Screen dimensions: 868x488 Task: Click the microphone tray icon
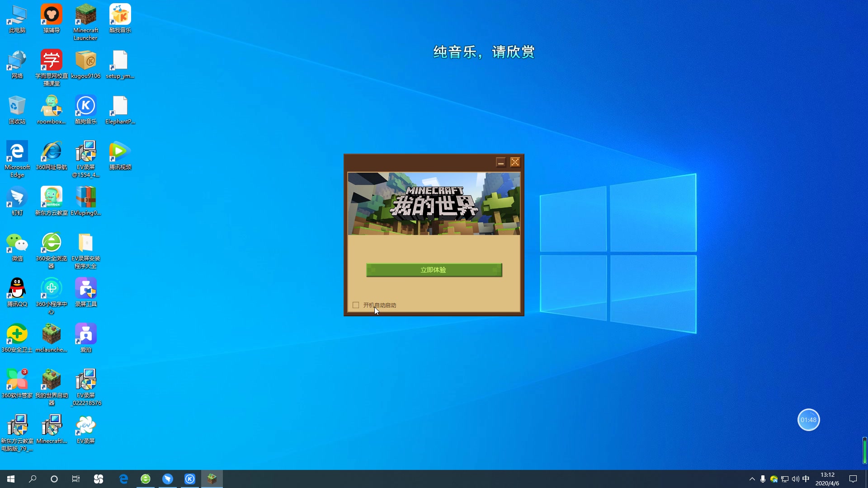coord(763,479)
